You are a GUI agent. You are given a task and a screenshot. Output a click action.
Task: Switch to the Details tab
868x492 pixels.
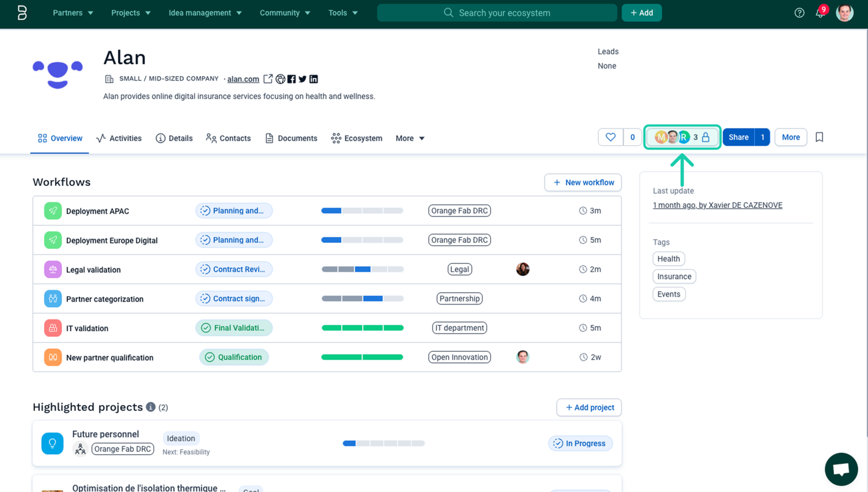click(x=174, y=138)
